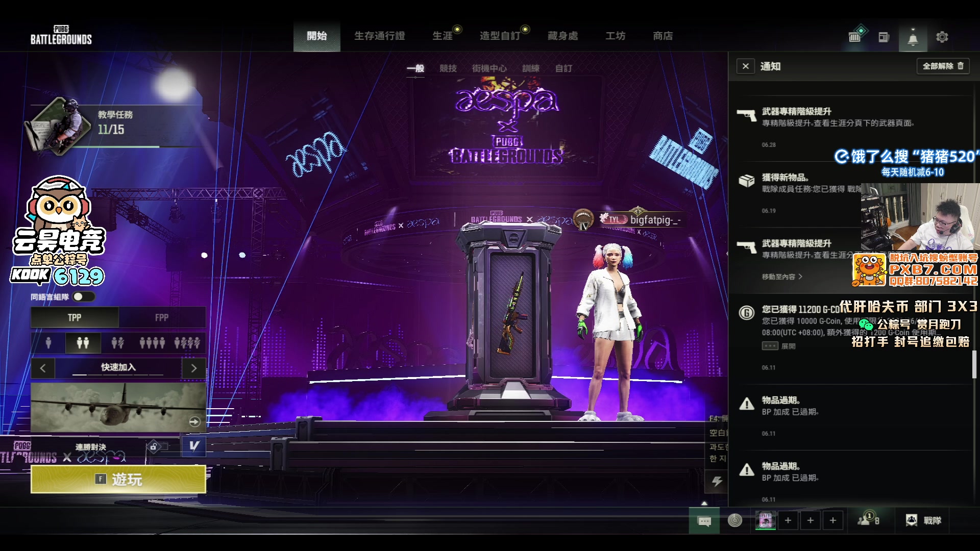Viewport: 980px width, 551px height.
Task: Open 藏身處 hideout tab
Action: click(562, 36)
